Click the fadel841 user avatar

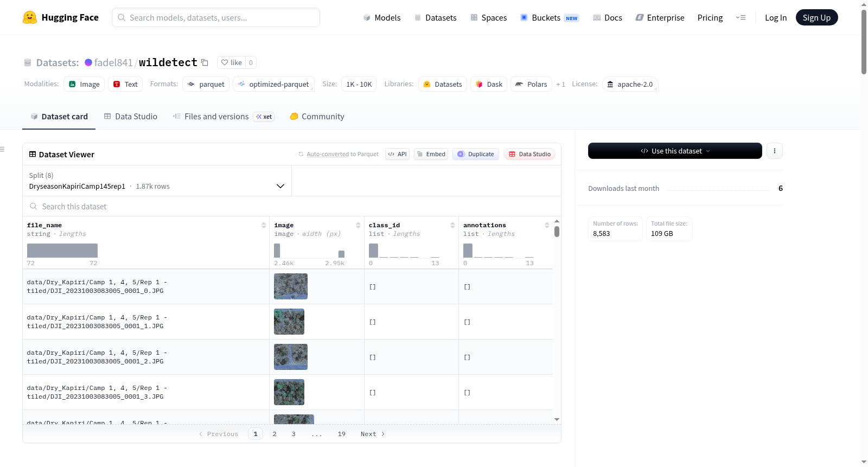click(x=88, y=62)
